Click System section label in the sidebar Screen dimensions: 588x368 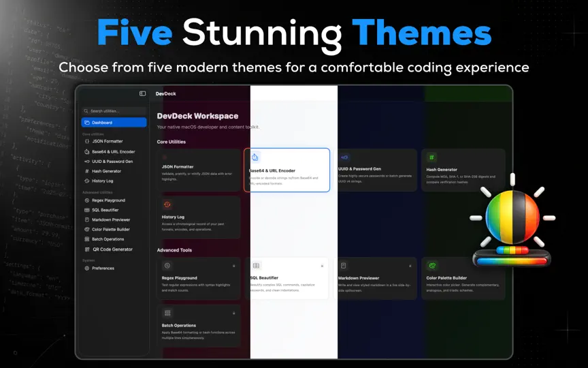click(88, 260)
